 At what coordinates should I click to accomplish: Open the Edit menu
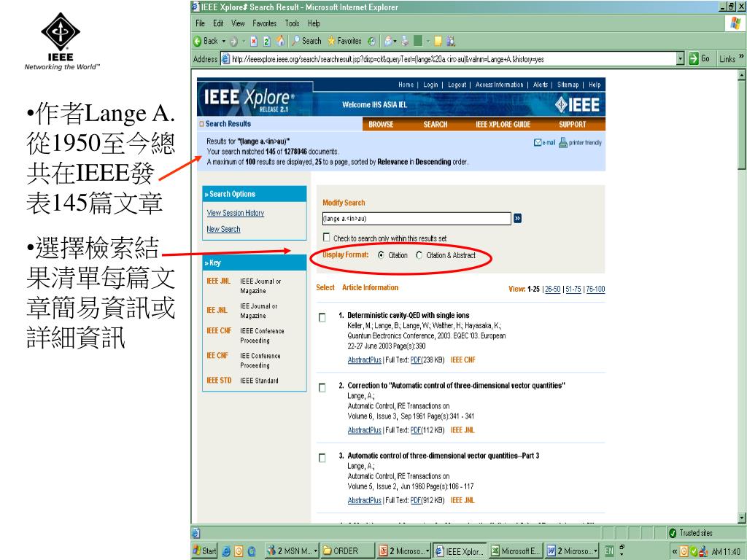click(x=218, y=23)
